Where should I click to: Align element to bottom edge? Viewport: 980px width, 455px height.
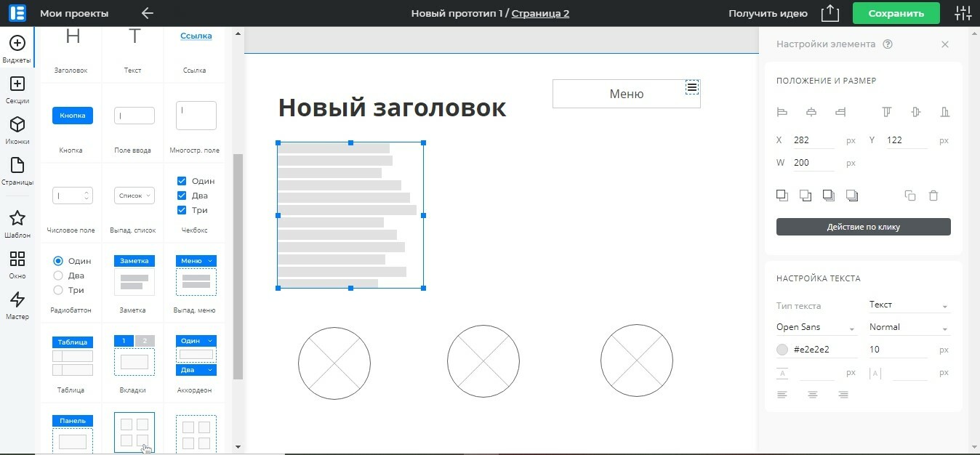coord(944,112)
